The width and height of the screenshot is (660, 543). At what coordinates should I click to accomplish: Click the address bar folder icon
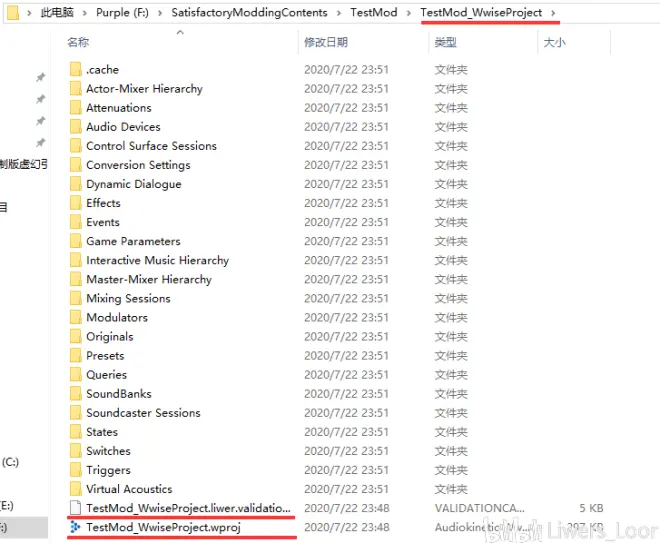click(13, 13)
